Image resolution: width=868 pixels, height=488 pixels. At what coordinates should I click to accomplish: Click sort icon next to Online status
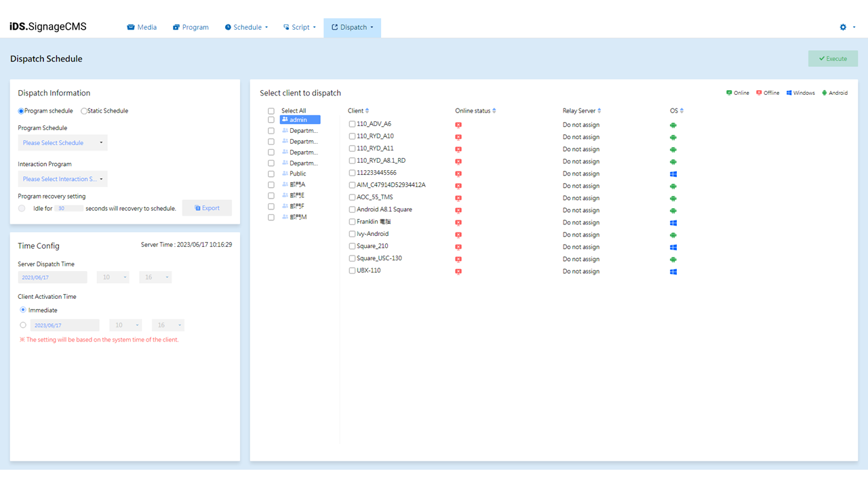click(x=494, y=111)
